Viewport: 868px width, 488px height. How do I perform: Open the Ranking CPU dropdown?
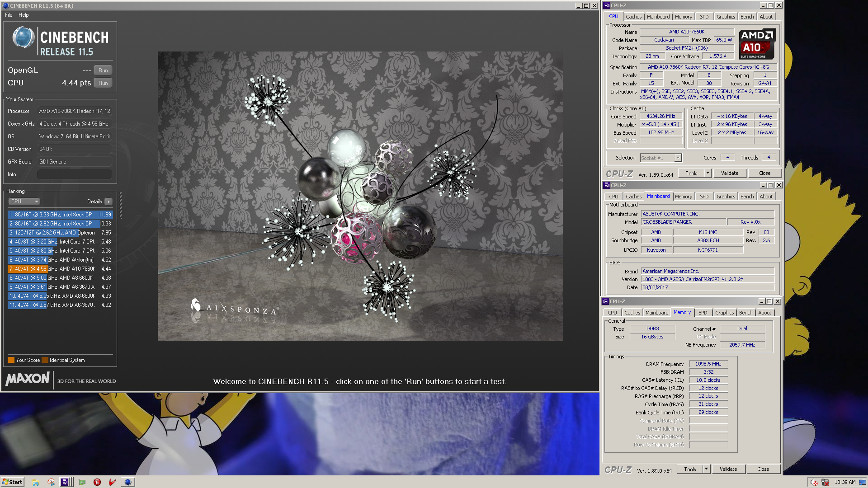click(x=24, y=202)
